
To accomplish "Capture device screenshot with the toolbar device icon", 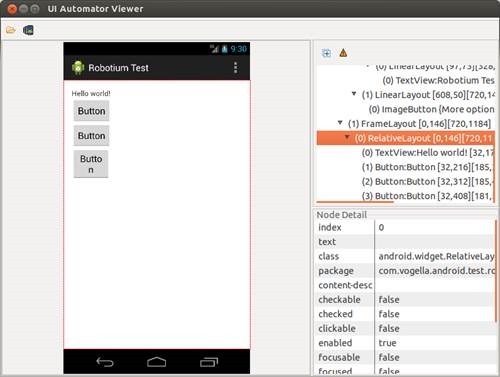I will 28,30.
